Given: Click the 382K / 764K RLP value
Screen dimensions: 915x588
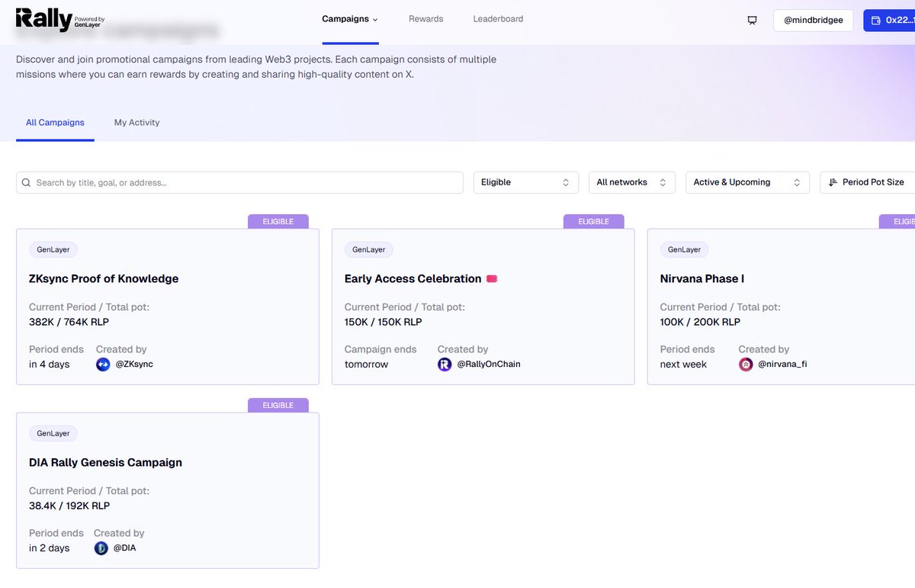Looking at the screenshot, I should click(68, 322).
